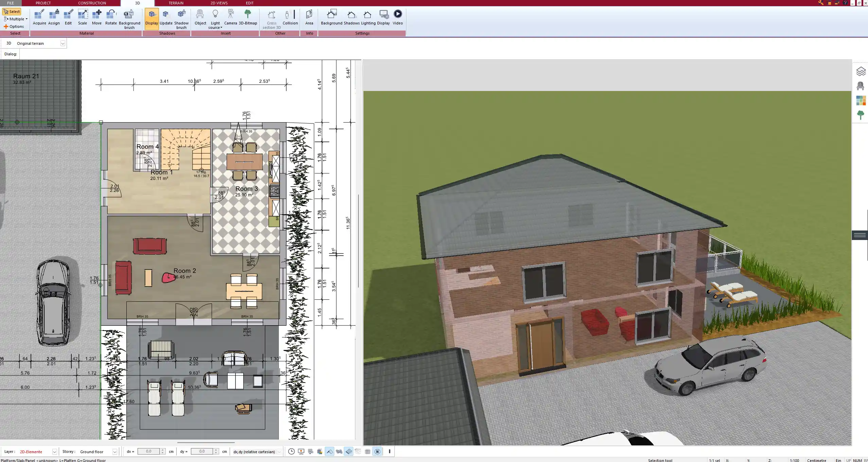This screenshot has width=868, height=462.
Task: Open Background settings
Action: pos(332,17)
